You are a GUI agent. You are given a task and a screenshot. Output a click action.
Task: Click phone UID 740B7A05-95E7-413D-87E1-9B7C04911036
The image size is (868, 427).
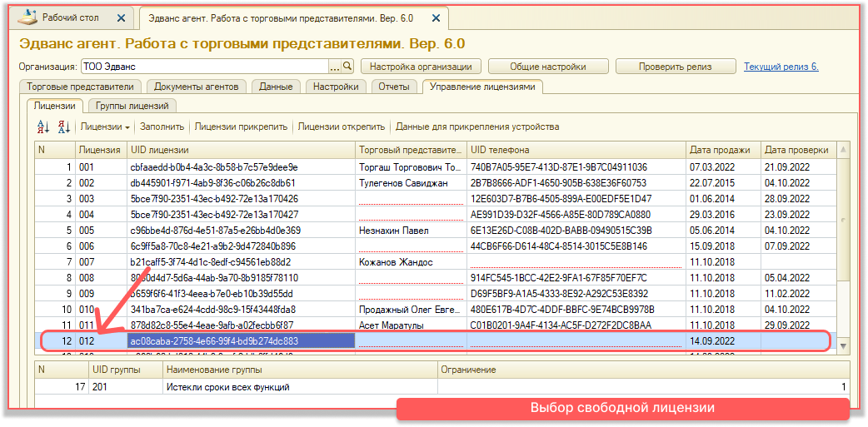coord(576,167)
